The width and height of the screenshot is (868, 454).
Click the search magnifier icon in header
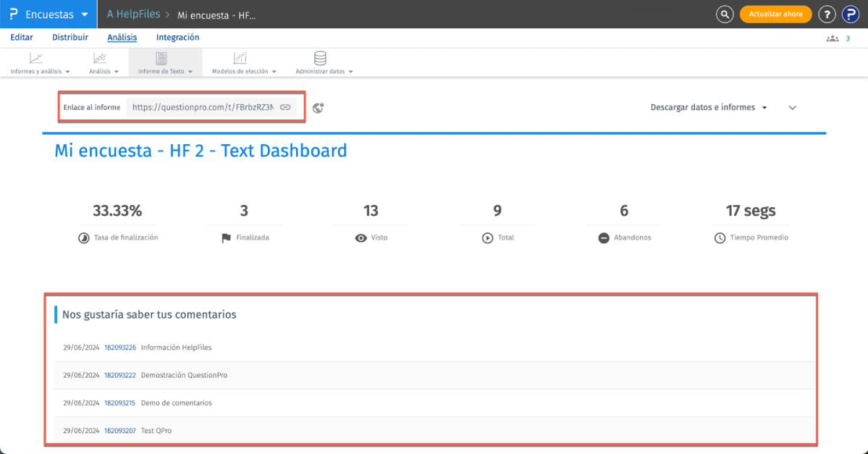(724, 14)
